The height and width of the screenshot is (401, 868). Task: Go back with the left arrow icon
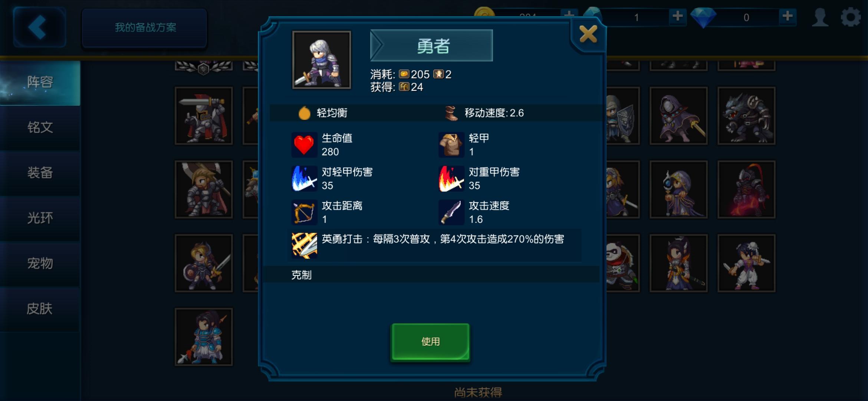tap(39, 27)
